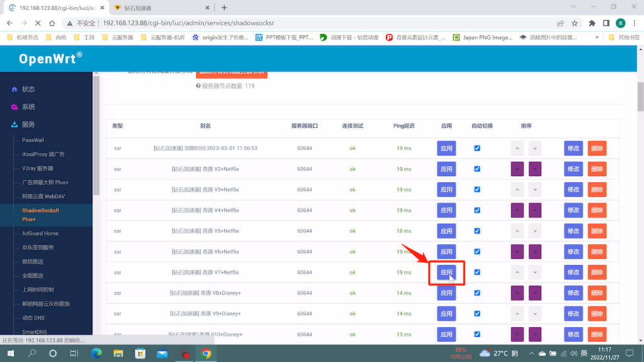
Task: Open the Chrome profile avatar
Action: tap(621, 23)
